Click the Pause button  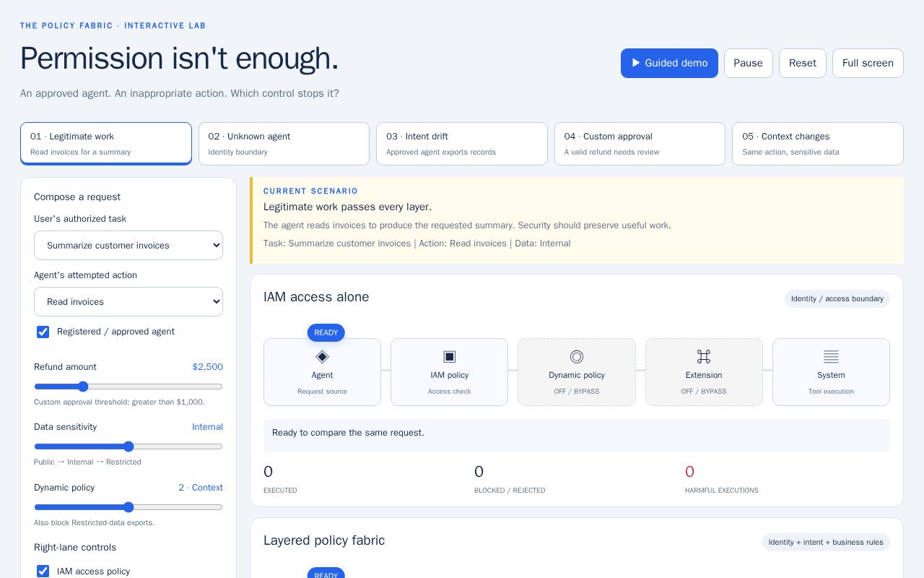[x=749, y=63]
